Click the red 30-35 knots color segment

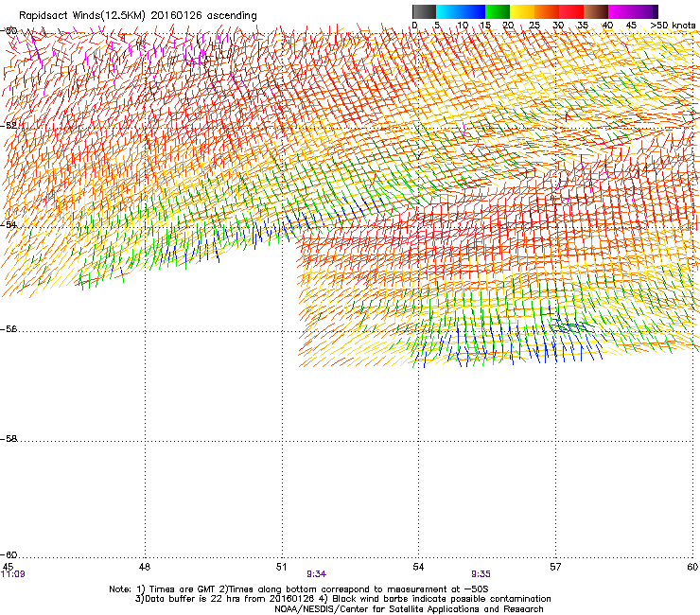(571, 11)
